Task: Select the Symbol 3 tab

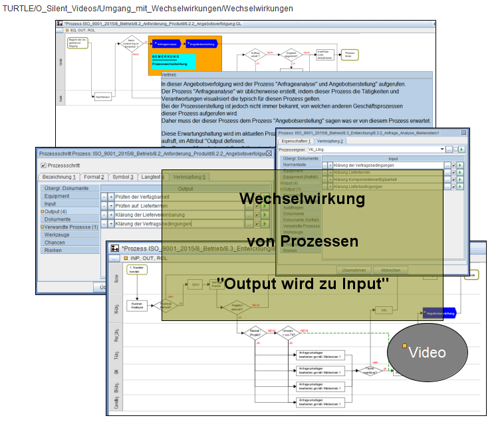Action: tap(123, 177)
